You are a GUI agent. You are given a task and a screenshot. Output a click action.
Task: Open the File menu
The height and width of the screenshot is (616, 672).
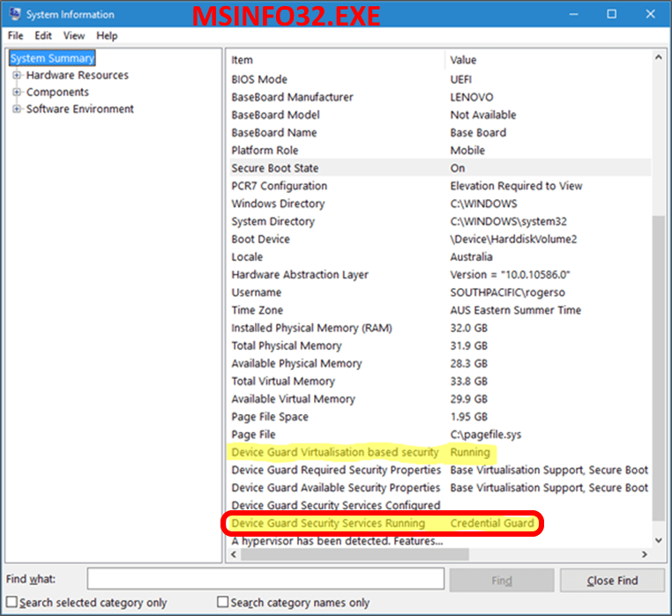(15, 36)
